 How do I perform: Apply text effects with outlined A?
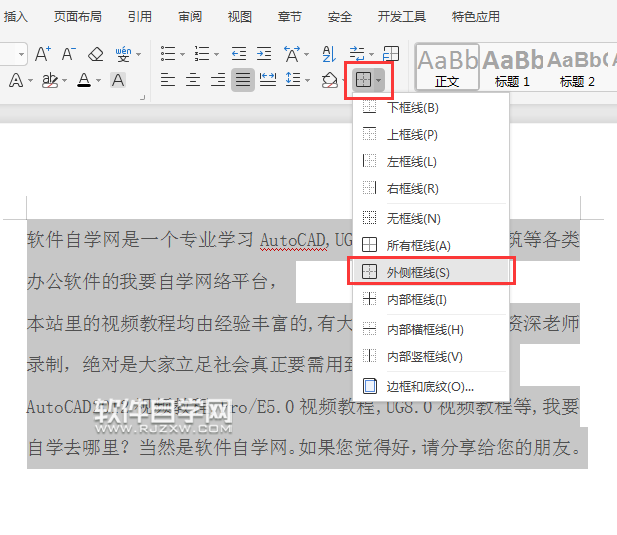click(x=16, y=80)
